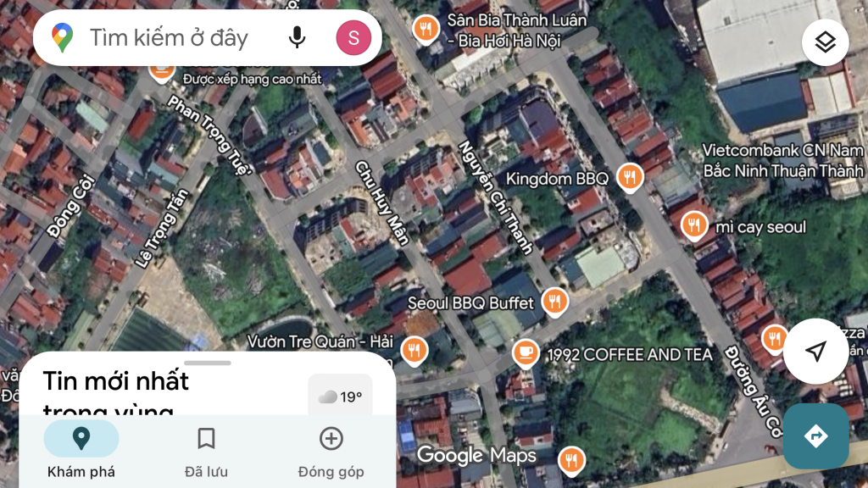Open directions with the blue arrow button
The image size is (868, 488).
click(815, 436)
